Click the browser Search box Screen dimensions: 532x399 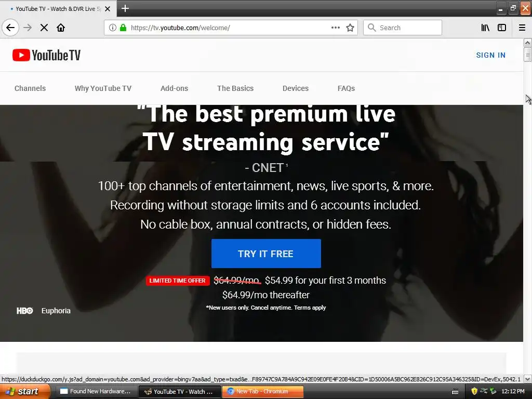(x=403, y=28)
